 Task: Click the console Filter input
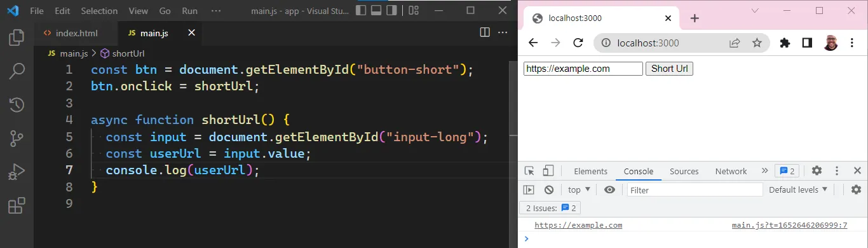click(x=695, y=189)
